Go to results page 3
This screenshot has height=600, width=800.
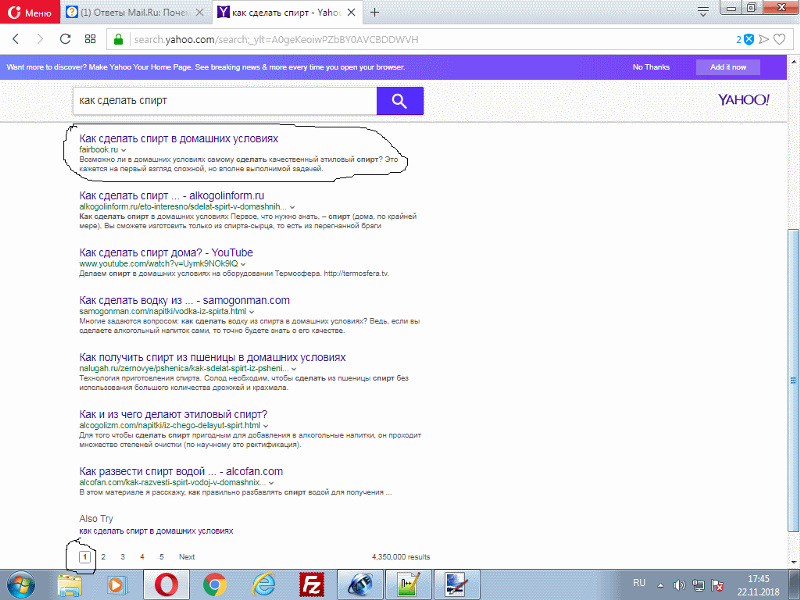click(122, 557)
